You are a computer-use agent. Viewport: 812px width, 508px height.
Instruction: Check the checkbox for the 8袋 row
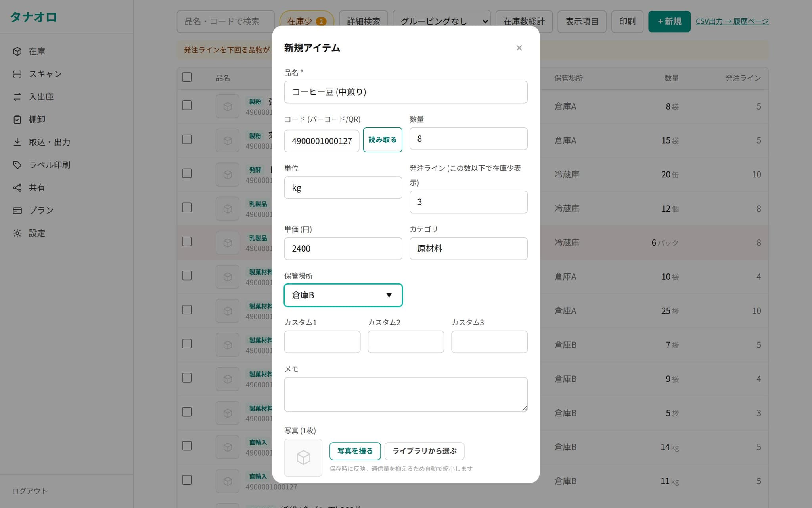tap(187, 105)
